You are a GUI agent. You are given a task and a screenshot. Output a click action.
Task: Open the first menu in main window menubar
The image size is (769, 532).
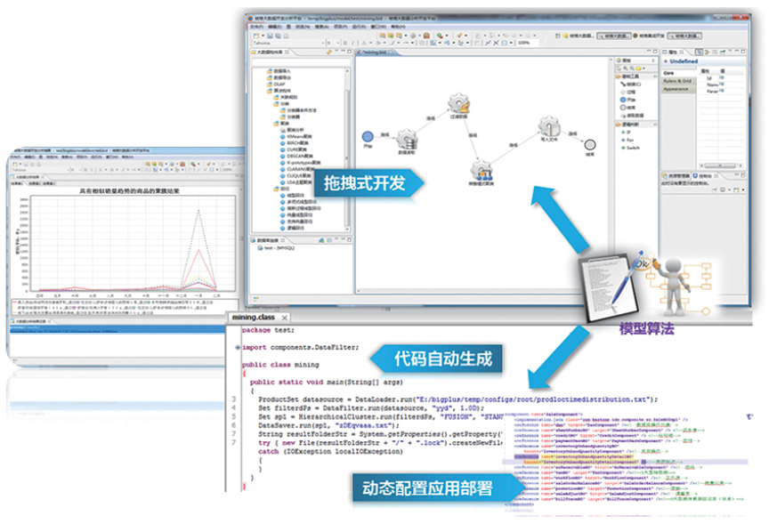(257, 27)
